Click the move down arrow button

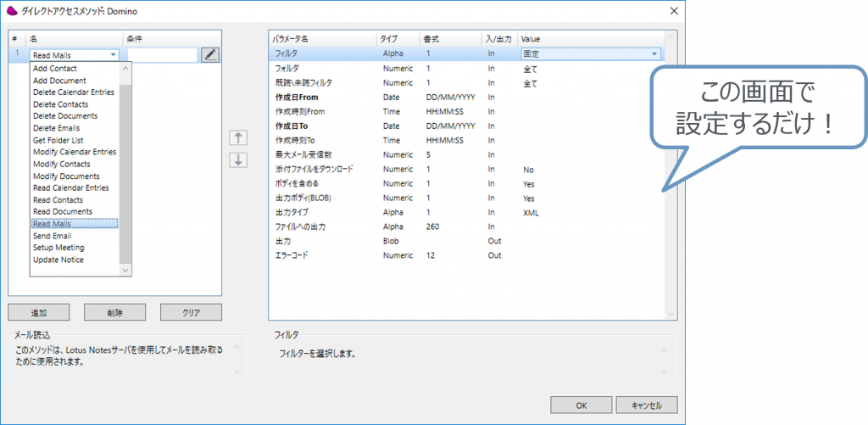click(x=239, y=159)
